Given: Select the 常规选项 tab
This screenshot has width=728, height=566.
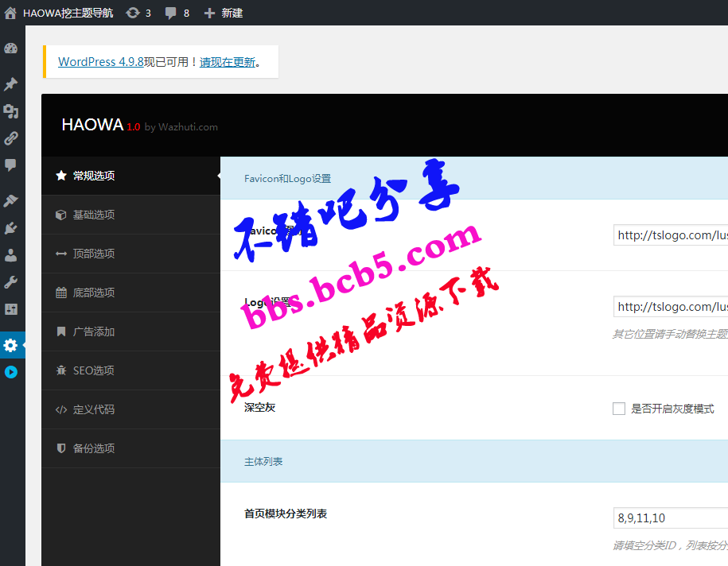Looking at the screenshot, I should 131,176.
